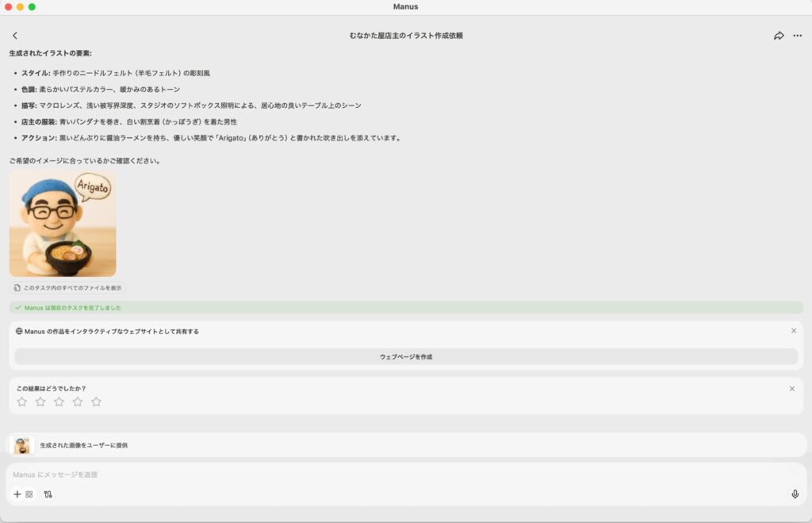812x523 pixels.
Task: Click the plus icon to add attachment
Action: pos(17,494)
